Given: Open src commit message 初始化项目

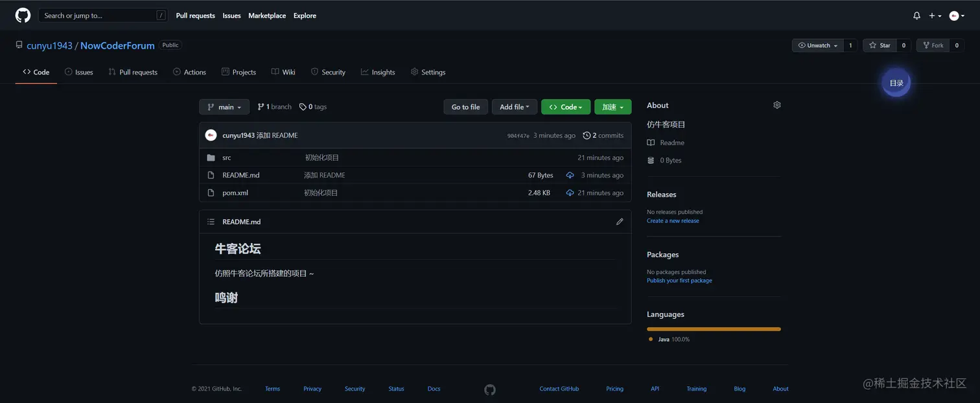Looking at the screenshot, I should pyautogui.click(x=322, y=157).
